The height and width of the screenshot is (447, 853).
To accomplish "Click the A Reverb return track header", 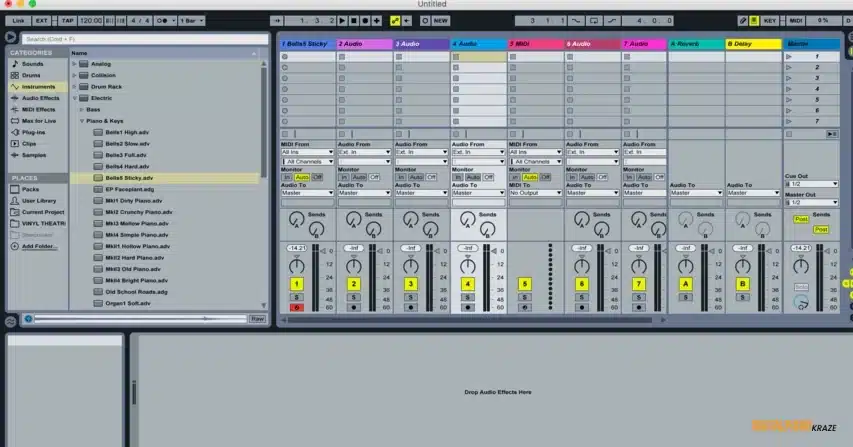I will [x=696, y=44].
